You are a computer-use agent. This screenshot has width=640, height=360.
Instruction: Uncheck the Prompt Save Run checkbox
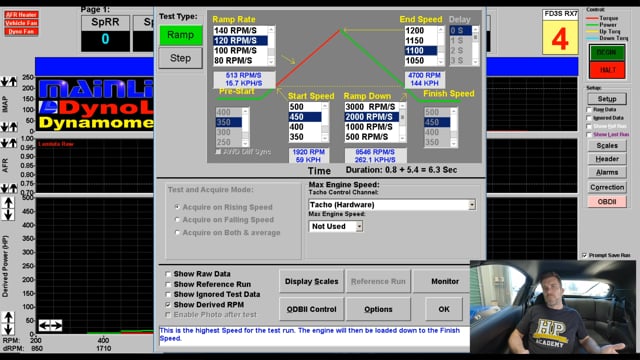pyautogui.click(x=584, y=255)
